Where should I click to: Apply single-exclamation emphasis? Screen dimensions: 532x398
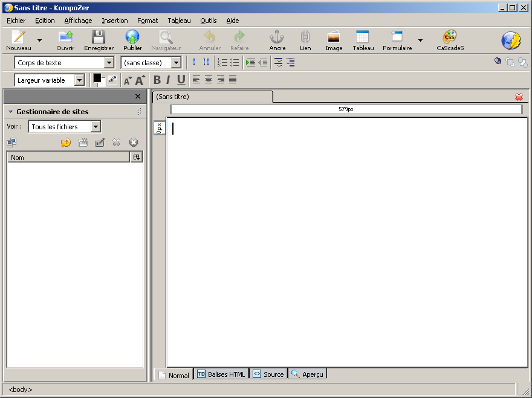(193, 62)
